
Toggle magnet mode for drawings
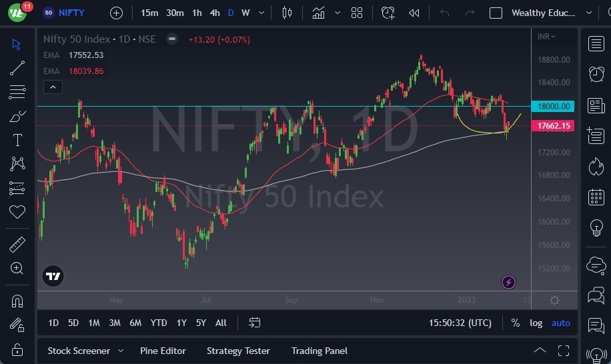click(17, 301)
